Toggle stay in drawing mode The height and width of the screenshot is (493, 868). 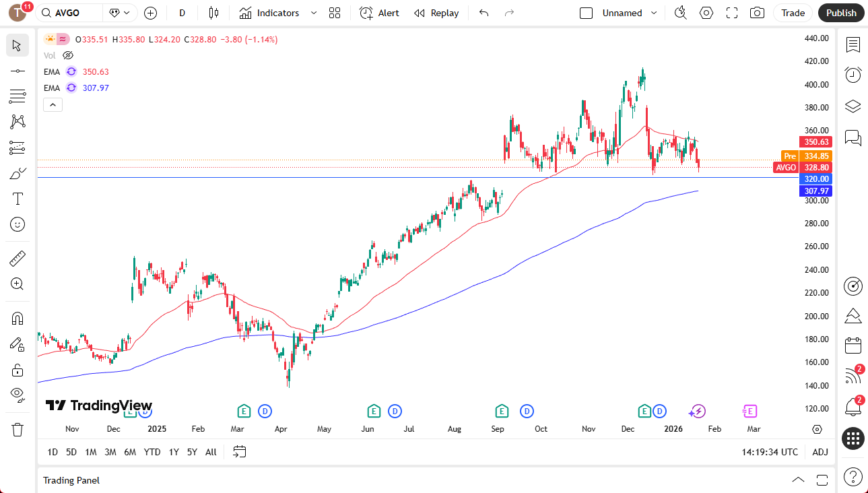point(18,344)
